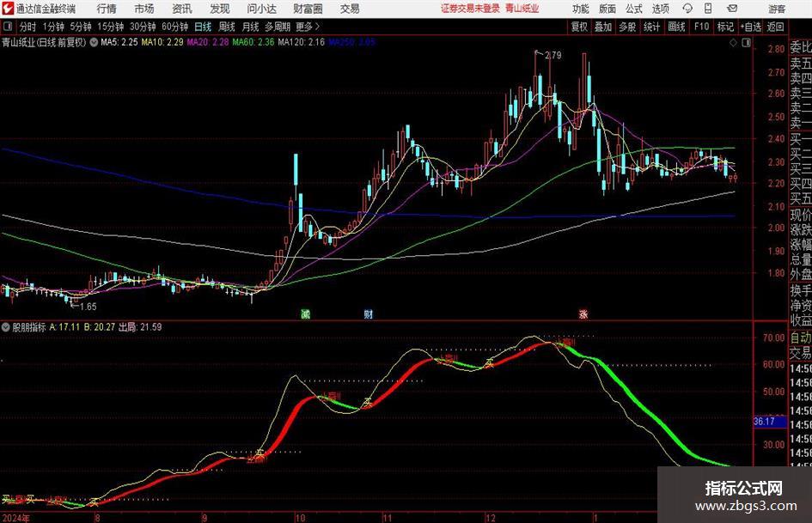
Task: Click the diamond icon above price axis
Action: (x=733, y=42)
